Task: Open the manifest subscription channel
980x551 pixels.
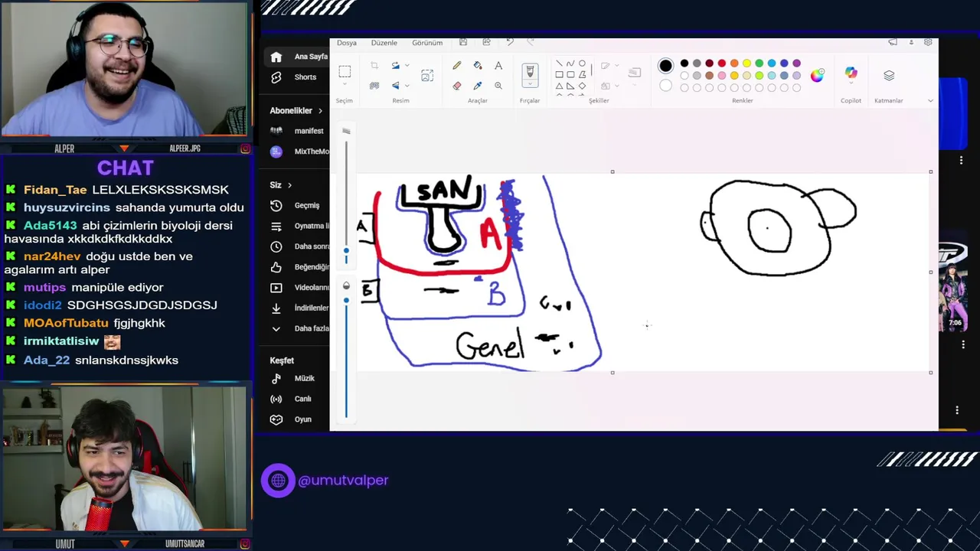Action: tap(298, 131)
